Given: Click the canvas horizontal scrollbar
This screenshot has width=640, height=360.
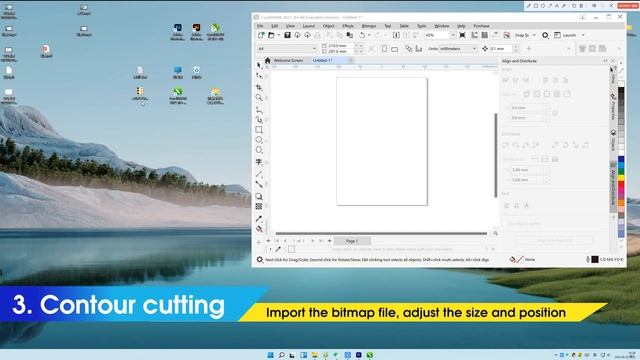Looking at the screenshot, I should click(x=381, y=233).
